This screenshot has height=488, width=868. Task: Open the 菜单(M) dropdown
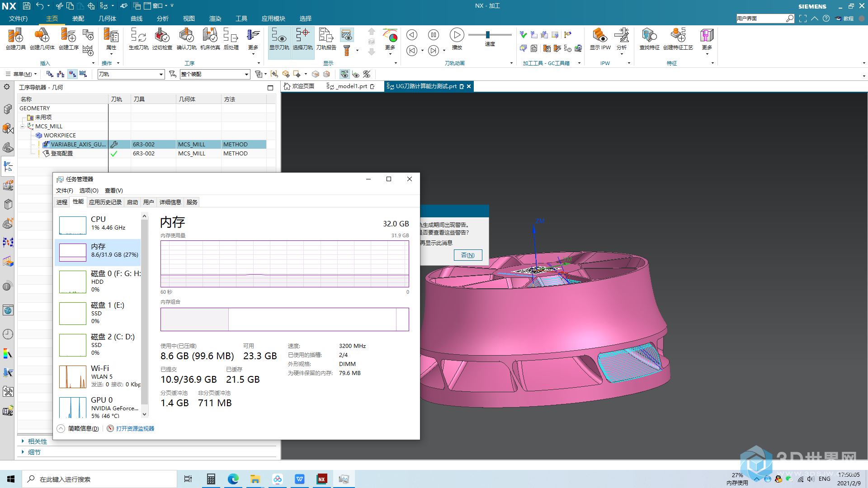(21, 74)
